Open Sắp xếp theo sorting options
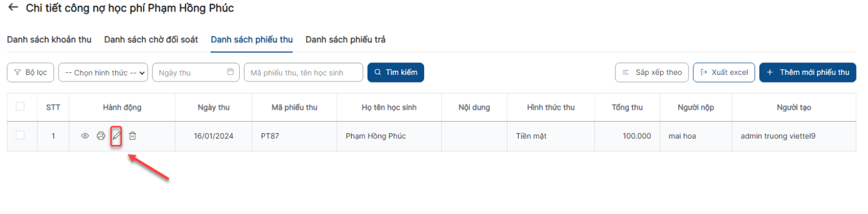The width and height of the screenshot is (868, 214). click(652, 72)
